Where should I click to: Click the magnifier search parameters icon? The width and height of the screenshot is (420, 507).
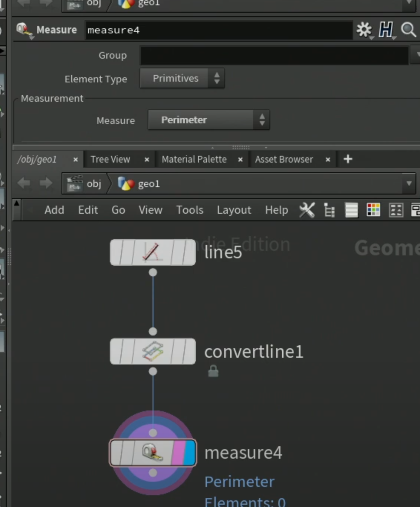click(408, 30)
